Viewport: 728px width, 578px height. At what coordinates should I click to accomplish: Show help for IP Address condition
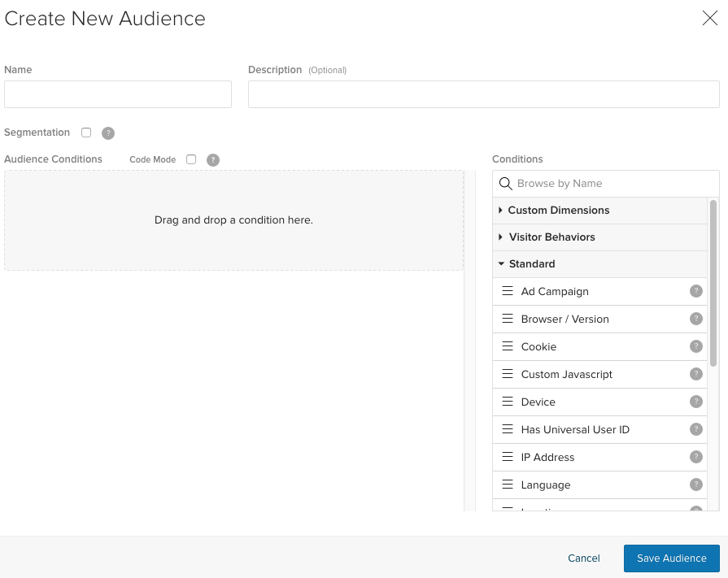pyautogui.click(x=695, y=457)
